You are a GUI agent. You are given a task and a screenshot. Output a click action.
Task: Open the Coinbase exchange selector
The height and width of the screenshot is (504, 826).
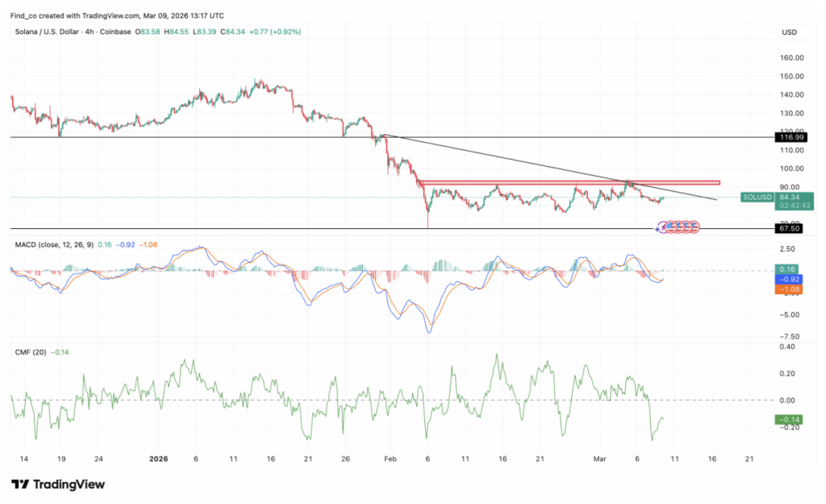click(x=117, y=32)
